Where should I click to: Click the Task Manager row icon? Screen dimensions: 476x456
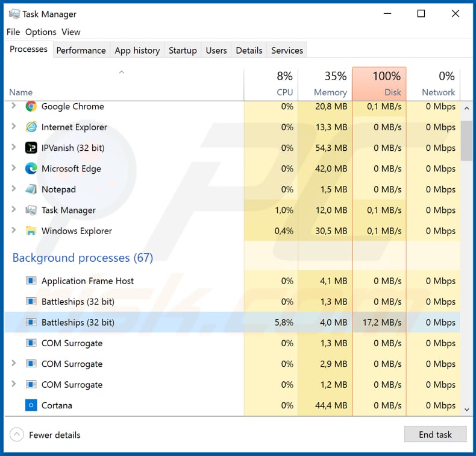click(31, 210)
